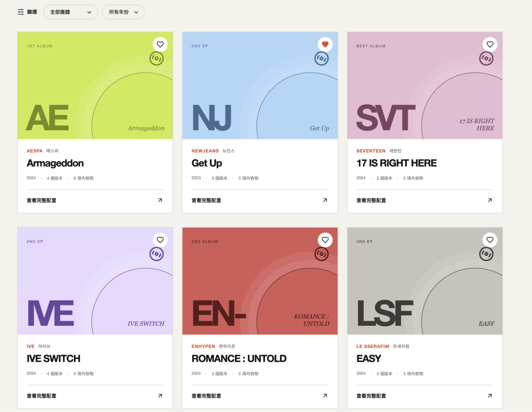Open the red EN- ROMANCE cover
The width and height of the screenshot is (532, 412).
260,281
